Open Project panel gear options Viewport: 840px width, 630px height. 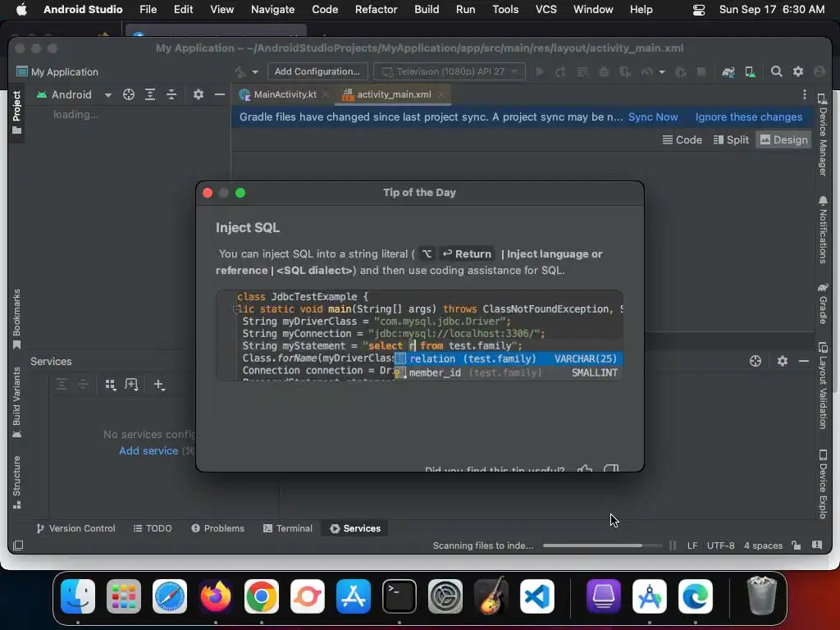click(x=199, y=95)
